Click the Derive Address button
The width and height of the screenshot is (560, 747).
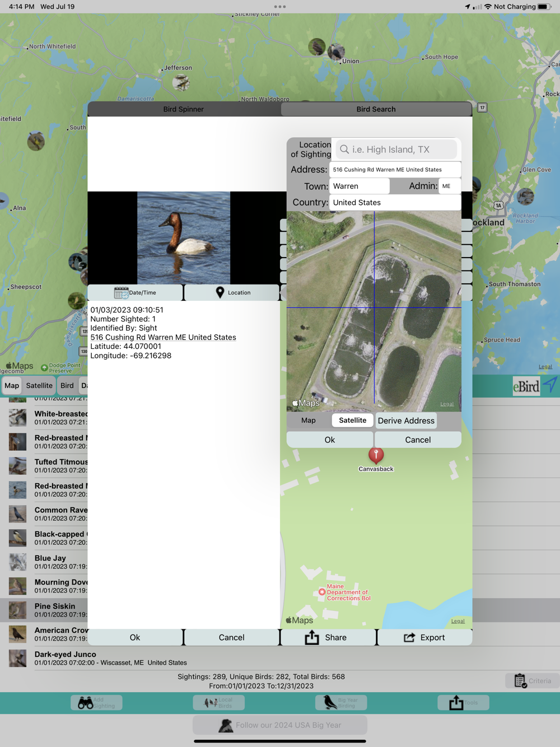406,421
